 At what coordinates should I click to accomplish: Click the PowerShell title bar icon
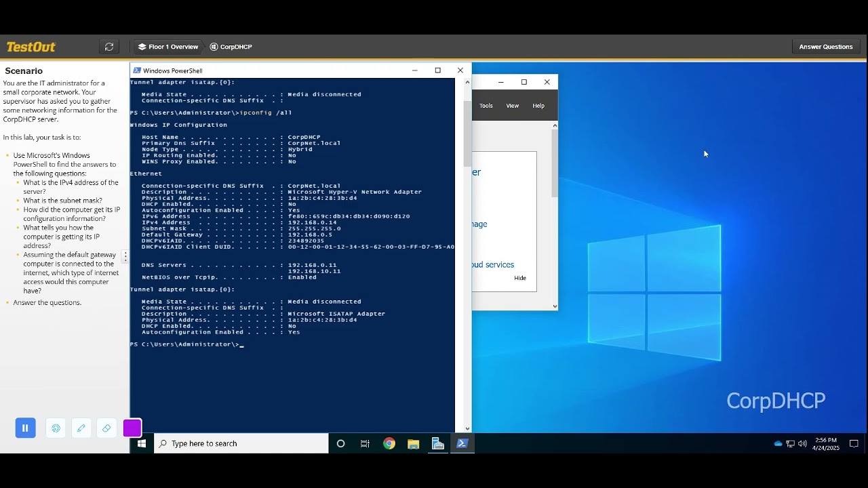[x=137, y=70]
